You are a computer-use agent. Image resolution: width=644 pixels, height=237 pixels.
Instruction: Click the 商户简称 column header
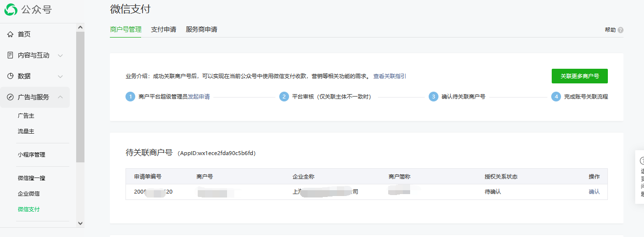click(x=399, y=177)
